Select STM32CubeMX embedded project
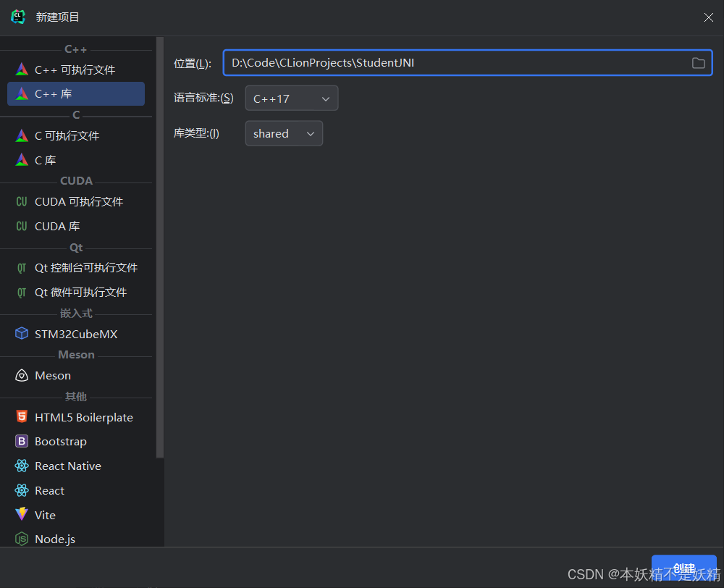This screenshot has height=588, width=724. (76, 334)
